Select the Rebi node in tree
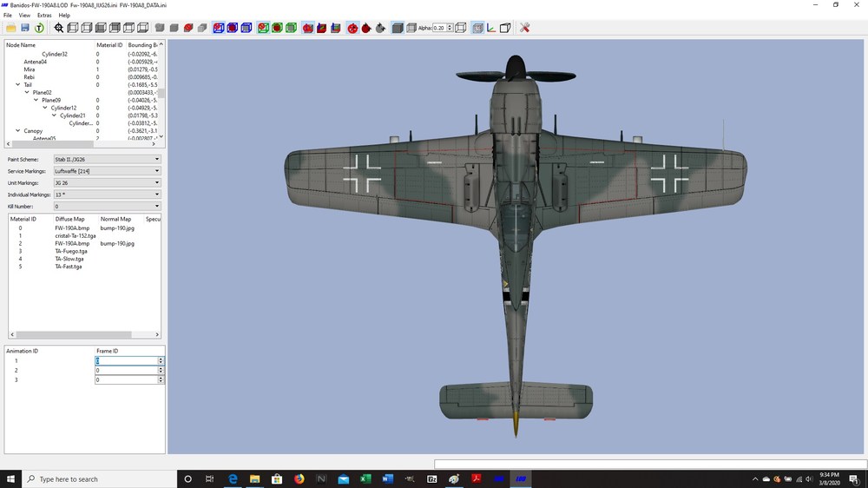Image resolution: width=868 pixels, height=488 pixels. pos(29,77)
